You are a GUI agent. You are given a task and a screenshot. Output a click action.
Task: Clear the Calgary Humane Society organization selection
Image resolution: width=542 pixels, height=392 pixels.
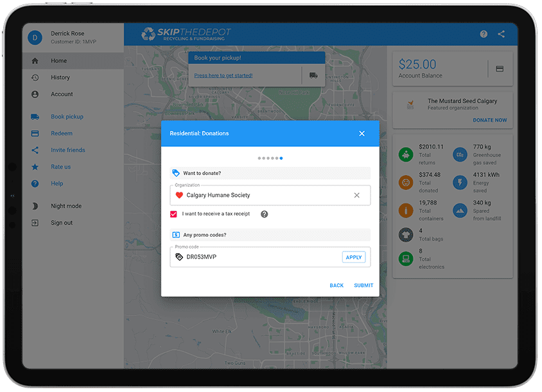[x=357, y=195]
